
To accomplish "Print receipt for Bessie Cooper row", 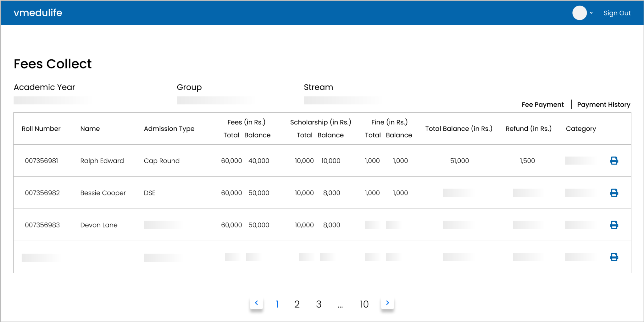I will click(614, 193).
